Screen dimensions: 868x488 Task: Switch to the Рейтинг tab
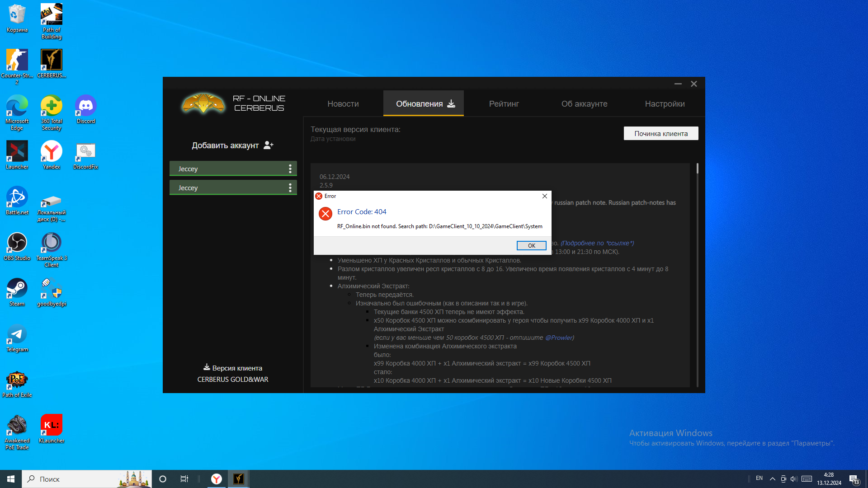pyautogui.click(x=504, y=104)
